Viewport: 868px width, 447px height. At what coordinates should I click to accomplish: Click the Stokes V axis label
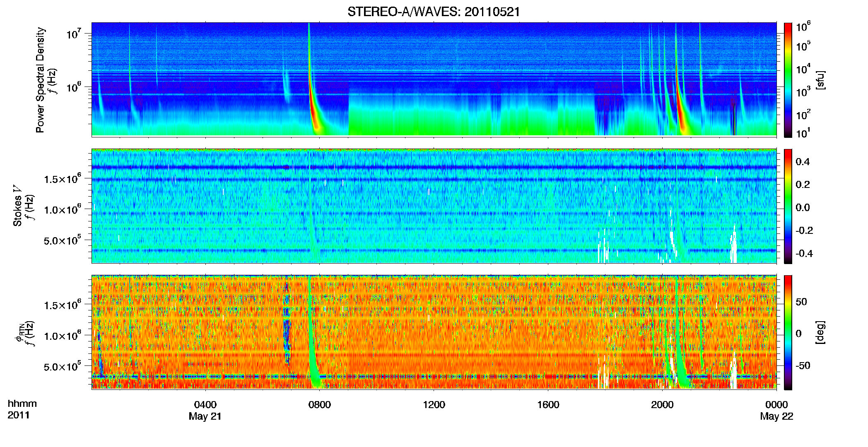click(x=17, y=205)
